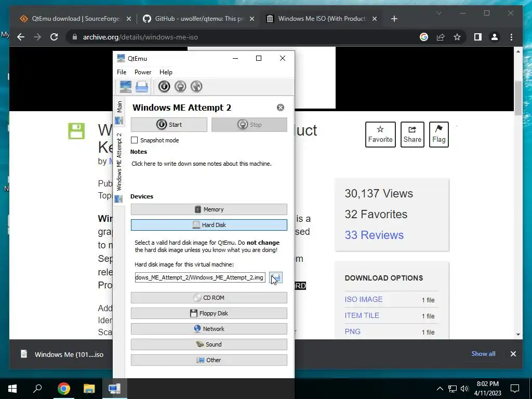Screen dimensions: 532x399
Task: Click the Flag button on archive.org
Action: 438,135
